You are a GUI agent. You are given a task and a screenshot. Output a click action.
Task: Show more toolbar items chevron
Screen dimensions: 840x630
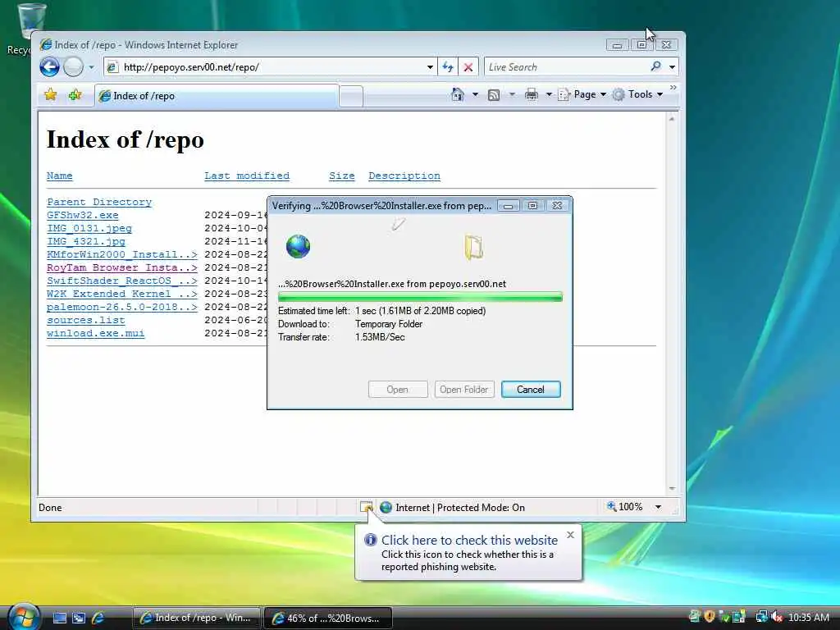click(673, 87)
